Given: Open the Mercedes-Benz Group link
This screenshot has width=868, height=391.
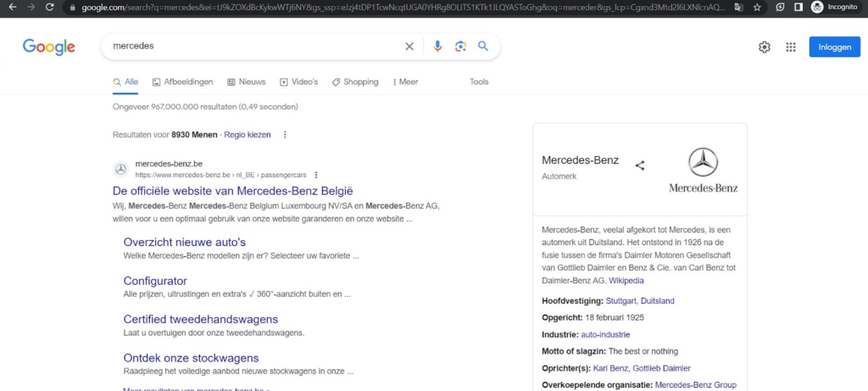Looking at the screenshot, I should 696,385.
